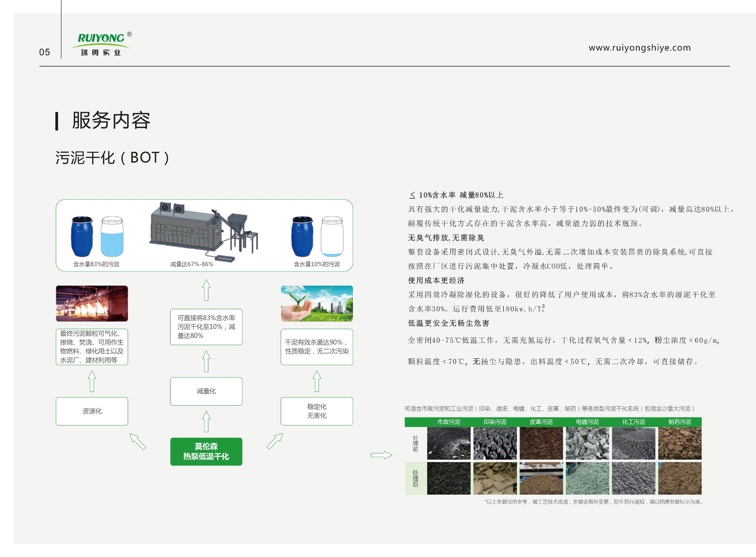
Task: Click the 印染污泥 column header
Action: (495, 422)
